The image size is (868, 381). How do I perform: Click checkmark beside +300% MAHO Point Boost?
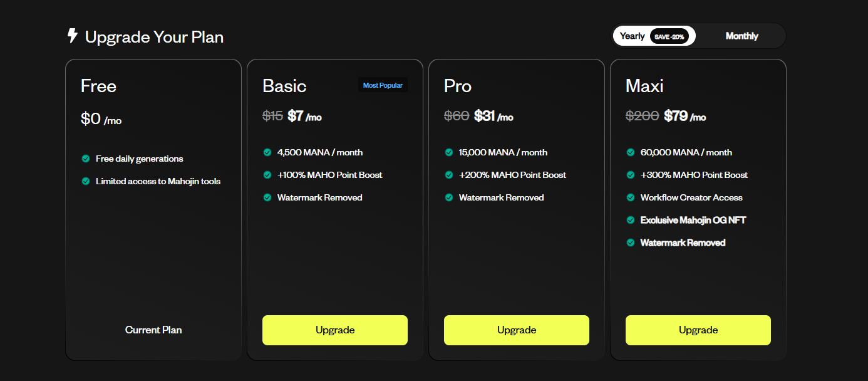point(631,175)
